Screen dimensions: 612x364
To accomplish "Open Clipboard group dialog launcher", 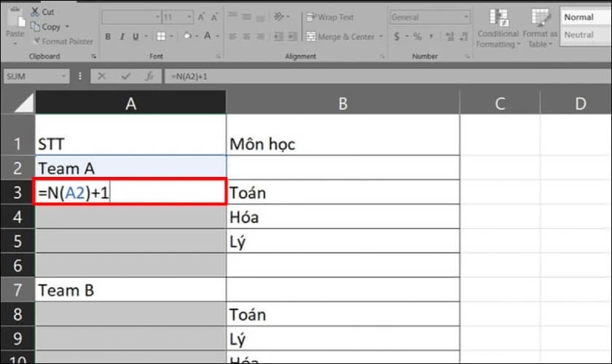I will [x=94, y=56].
